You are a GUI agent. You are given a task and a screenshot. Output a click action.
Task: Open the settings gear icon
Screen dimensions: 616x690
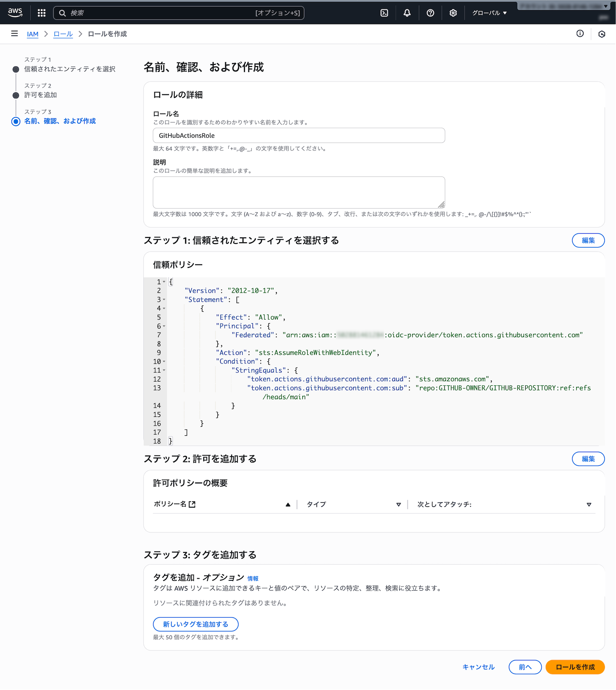pyautogui.click(x=453, y=13)
